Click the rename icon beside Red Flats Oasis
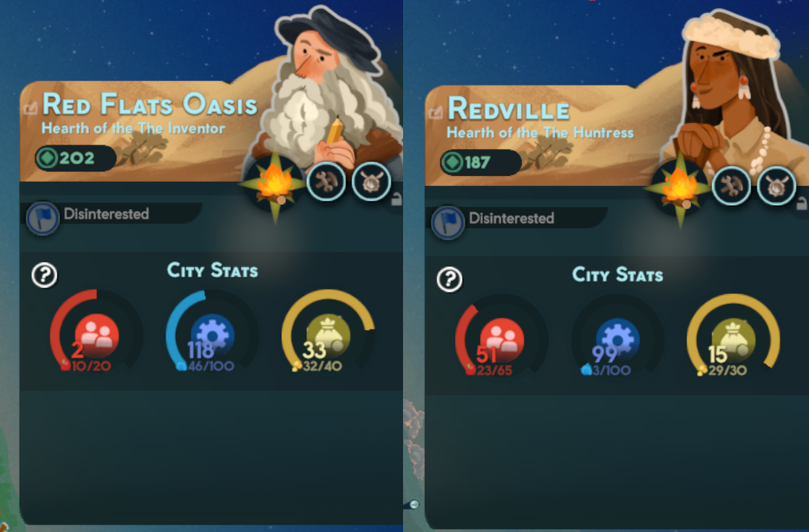Viewport: 809px width, 532px height. pyautogui.click(x=30, y=109)
